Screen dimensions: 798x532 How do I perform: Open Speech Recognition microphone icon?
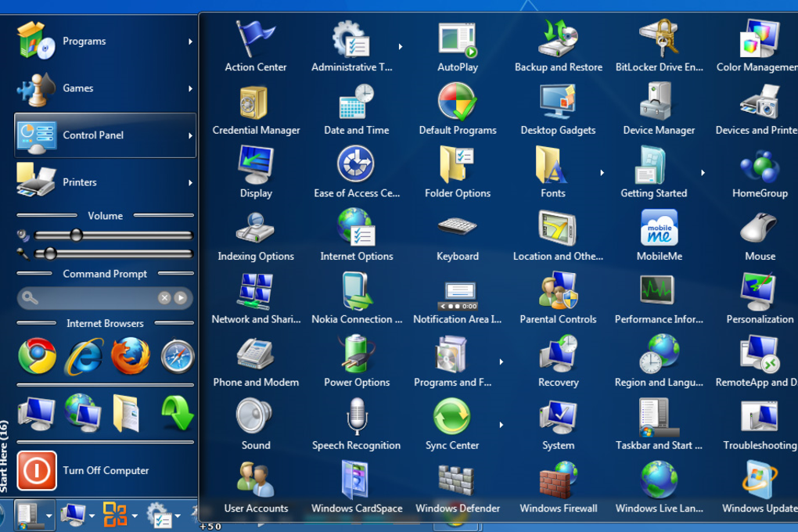[x=357, y=416]
